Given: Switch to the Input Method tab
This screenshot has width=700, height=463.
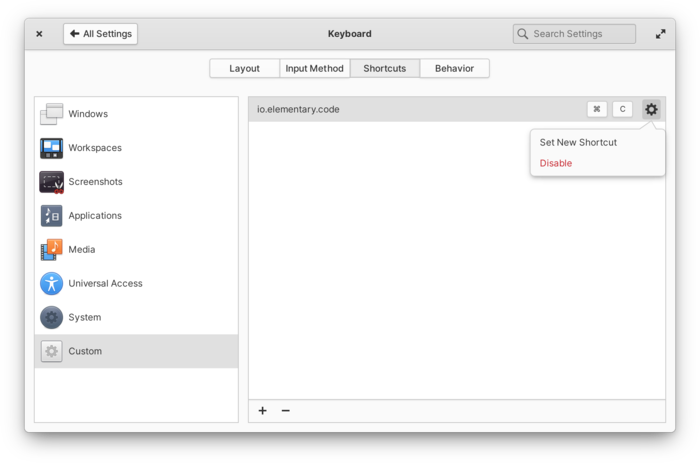Looking at the screenshot, I should tap(314, 68).
